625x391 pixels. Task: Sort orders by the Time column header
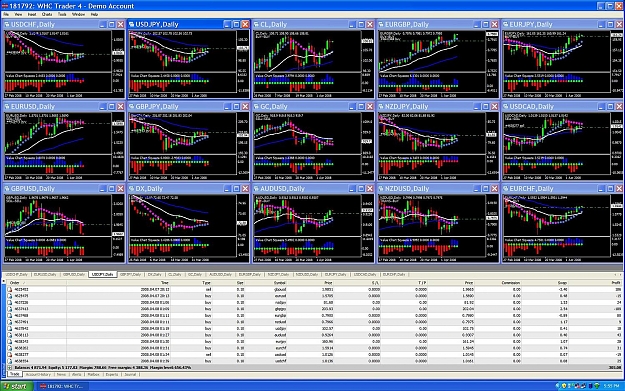pos(118,283)
